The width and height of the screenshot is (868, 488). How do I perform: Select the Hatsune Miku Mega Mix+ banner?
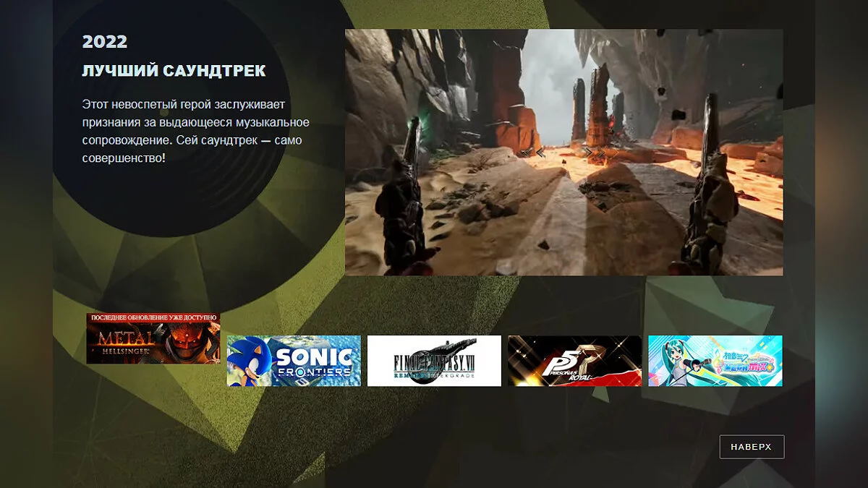pos(715,361)
